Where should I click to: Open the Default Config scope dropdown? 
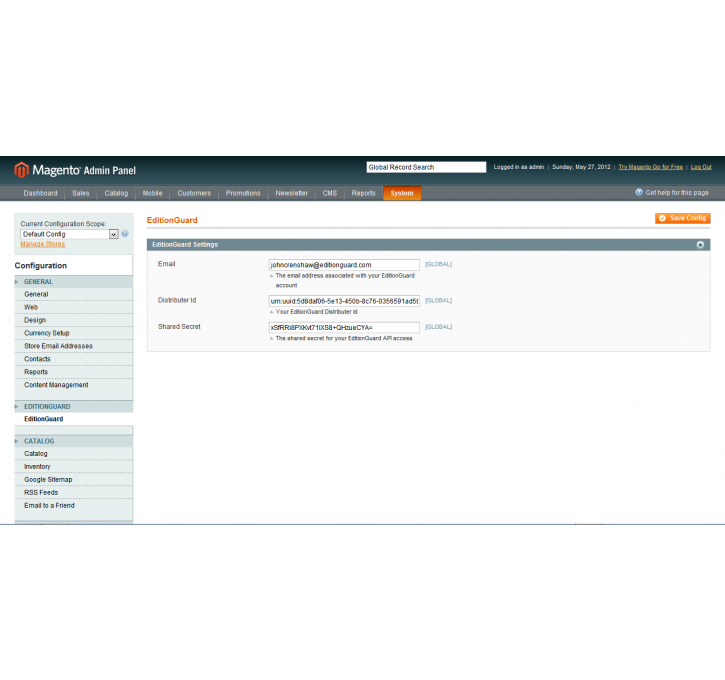pyautogui.click(x=69, y=234)
